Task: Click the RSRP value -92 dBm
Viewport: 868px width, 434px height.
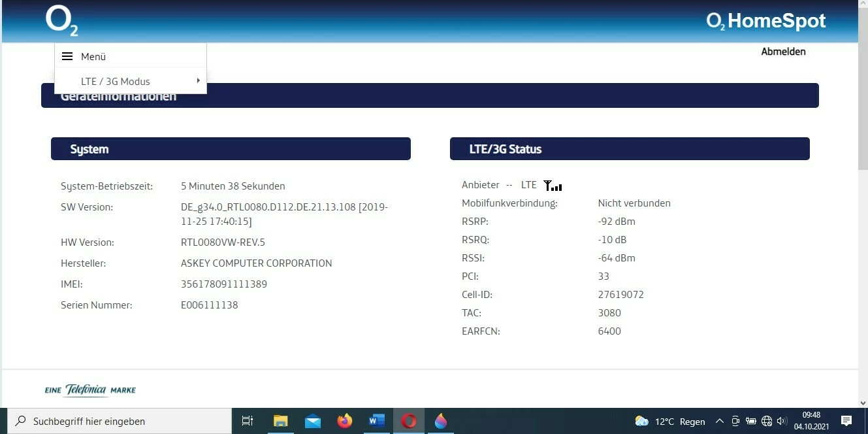Action: point(617,222)
